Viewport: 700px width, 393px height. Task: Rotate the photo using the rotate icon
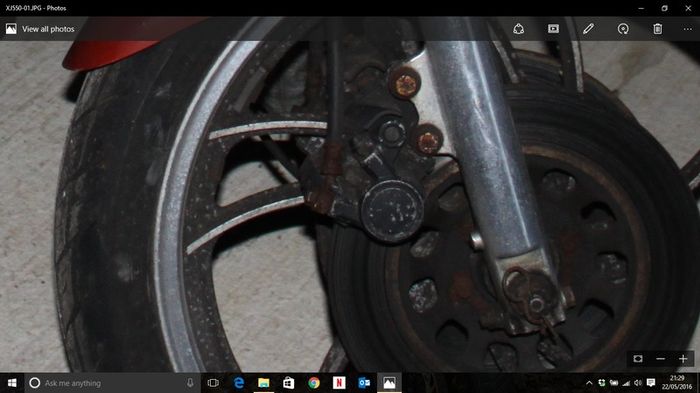coord(623,29)
